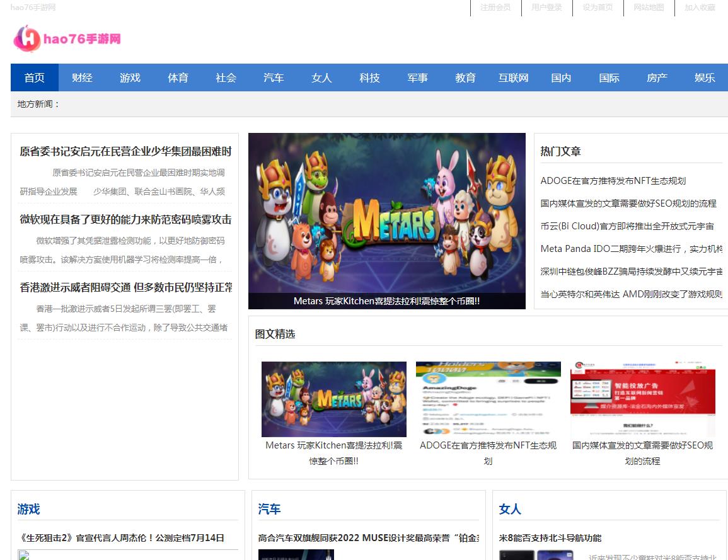Viewport: 728px width, 560px height.
Task: Click the Metars thumbnail in 图文精选
Action: tap(334, 399)
